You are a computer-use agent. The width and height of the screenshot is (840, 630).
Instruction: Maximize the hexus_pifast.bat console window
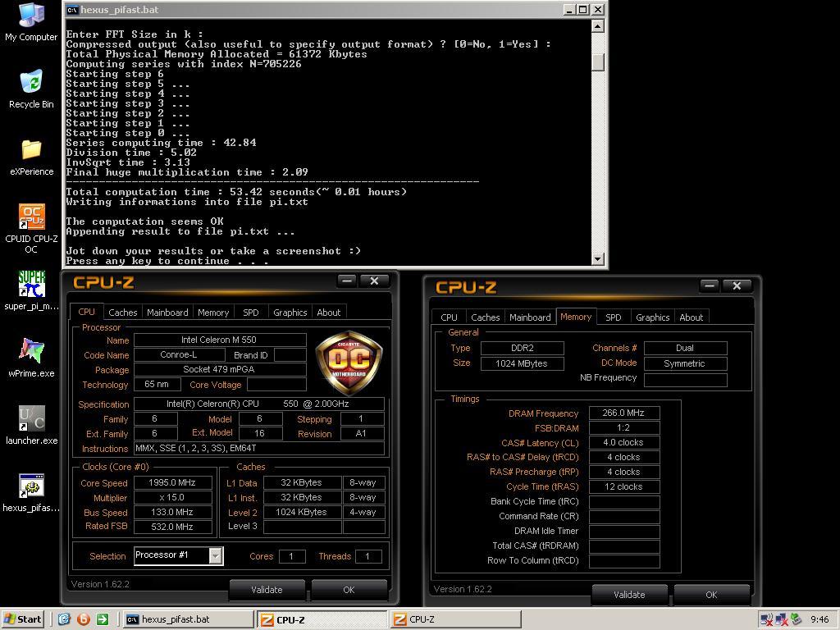[x=583, y=10]
